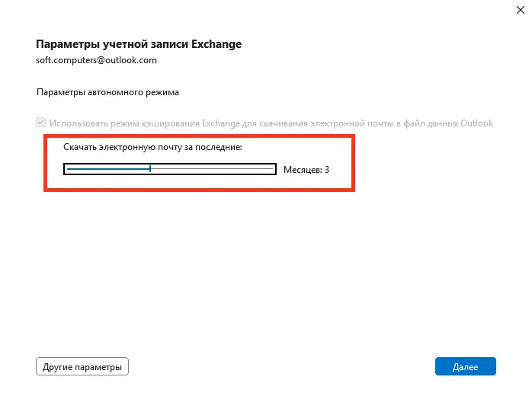Click the word 'Outlook' ending the checkbox description

[x=476, y=123]
